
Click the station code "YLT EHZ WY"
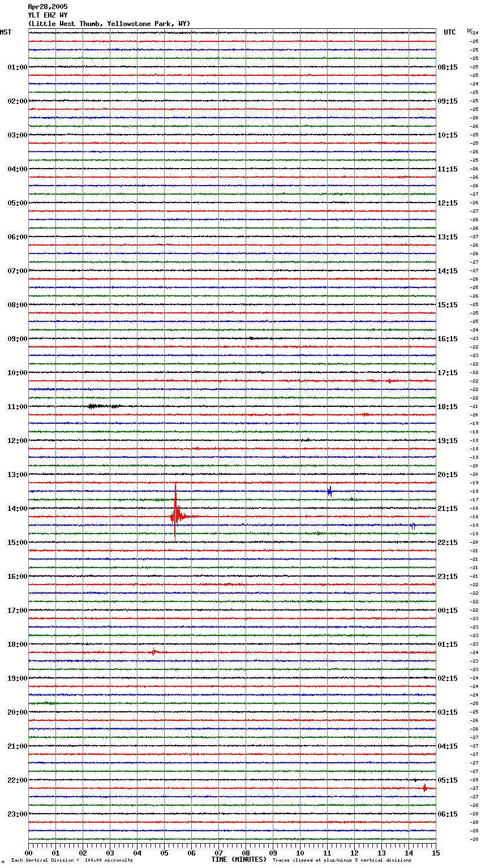coord(48,15)
